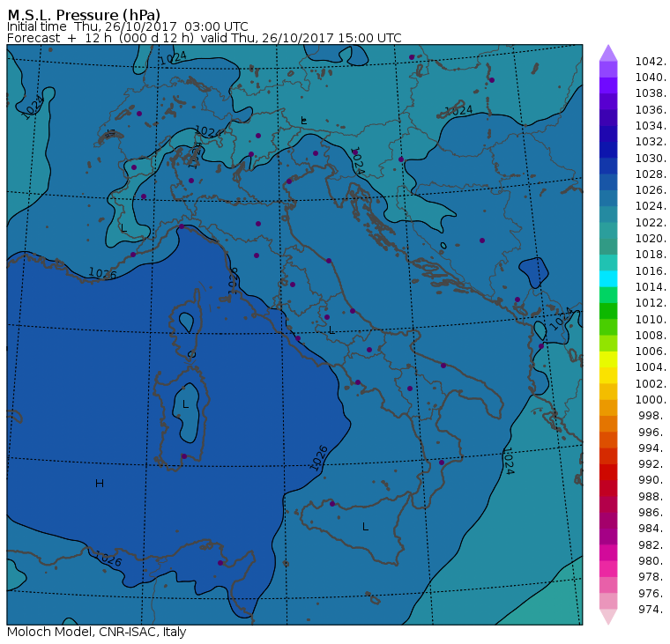
Task: Select the "Initial time Thu, 26/10/2017 03:00 UTC" line
Action: click(x=127, y=26)
